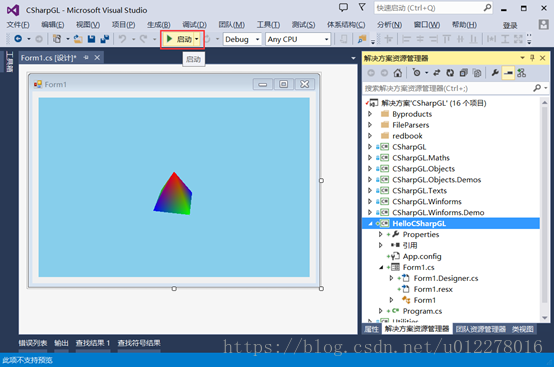Image resolution: width=554 pixels, height=367 pixels.
Task: Switch to the 类视图 tab
Action: (x=523, y=329)
